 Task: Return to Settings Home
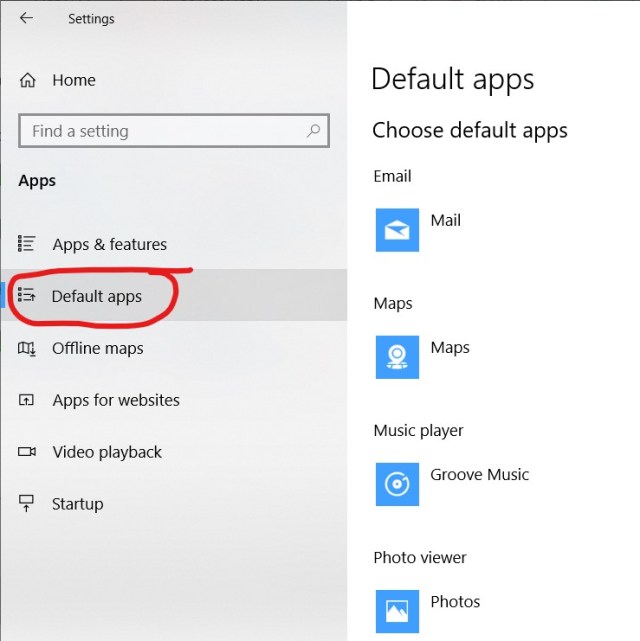point(74,80)
